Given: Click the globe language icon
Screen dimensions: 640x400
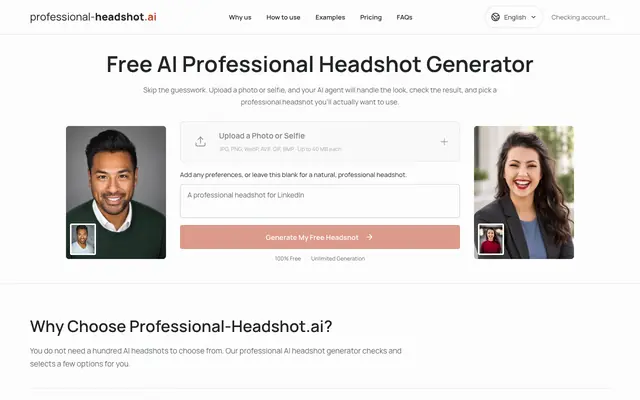Looking at the screenshot, I should (x=496, y=17).
